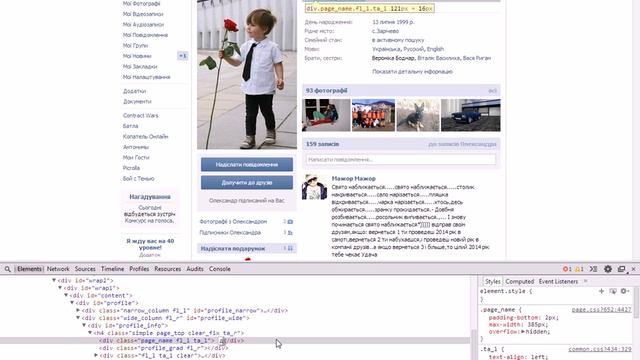Image resolution: width=640 pixels, height=360 pixels.
Task: Collapse the h4 simple page_top node
Action: point(90,333)
